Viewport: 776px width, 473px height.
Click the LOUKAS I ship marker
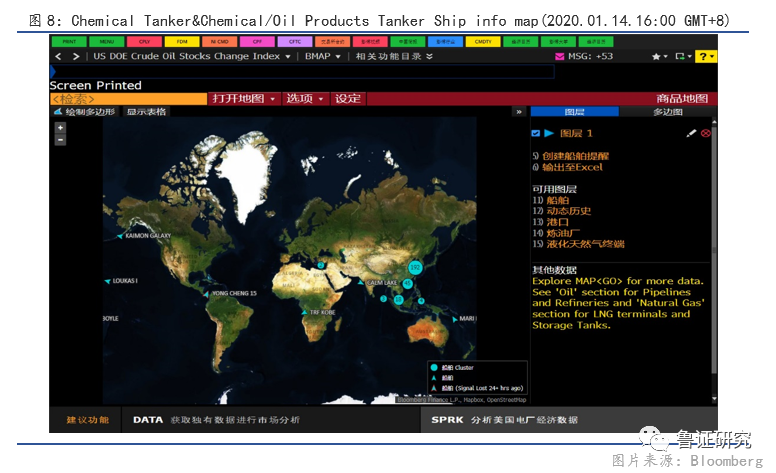(107, 281)
